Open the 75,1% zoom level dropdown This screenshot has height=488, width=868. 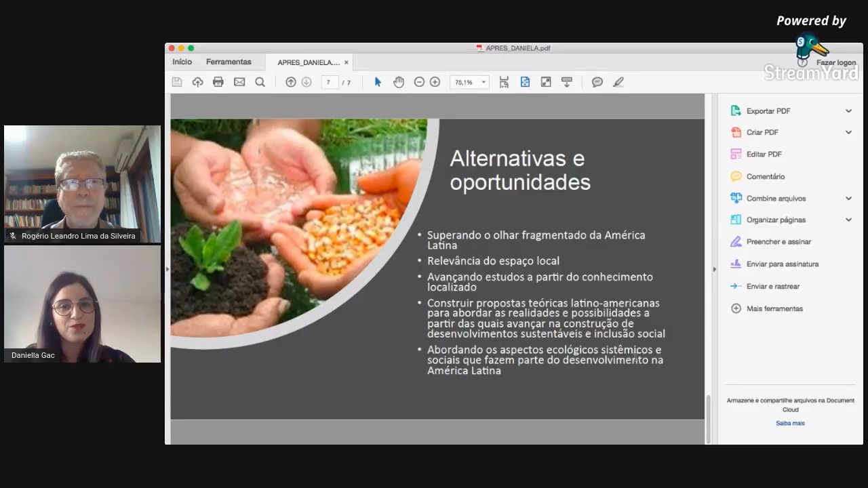point(469,82)
